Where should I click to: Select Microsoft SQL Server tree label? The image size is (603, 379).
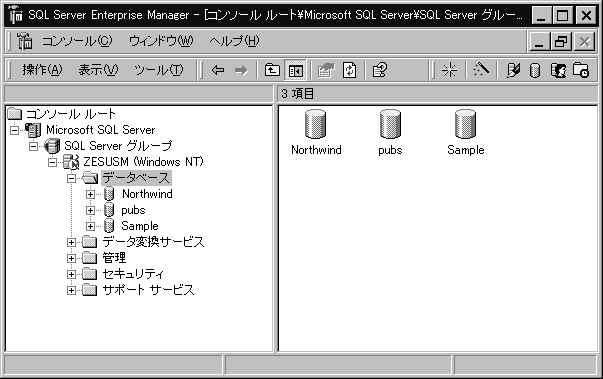pyautogui.click(x=101, y=130)
